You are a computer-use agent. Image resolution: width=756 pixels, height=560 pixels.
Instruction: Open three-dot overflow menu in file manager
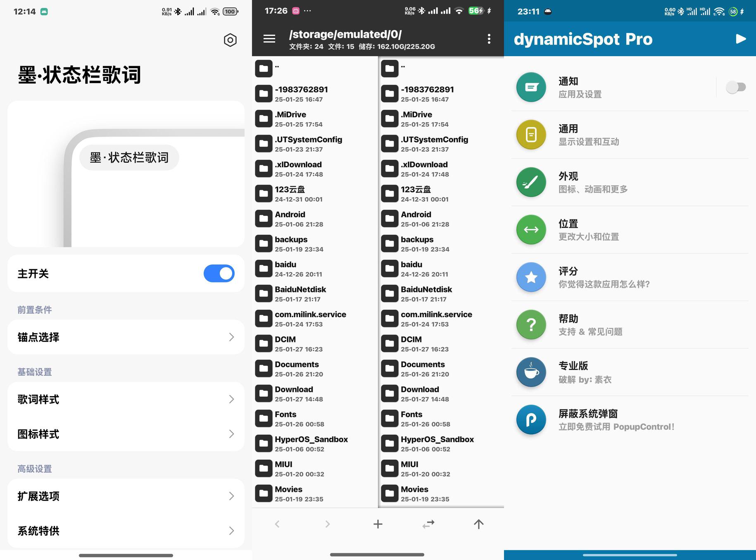tap(489, 39)
